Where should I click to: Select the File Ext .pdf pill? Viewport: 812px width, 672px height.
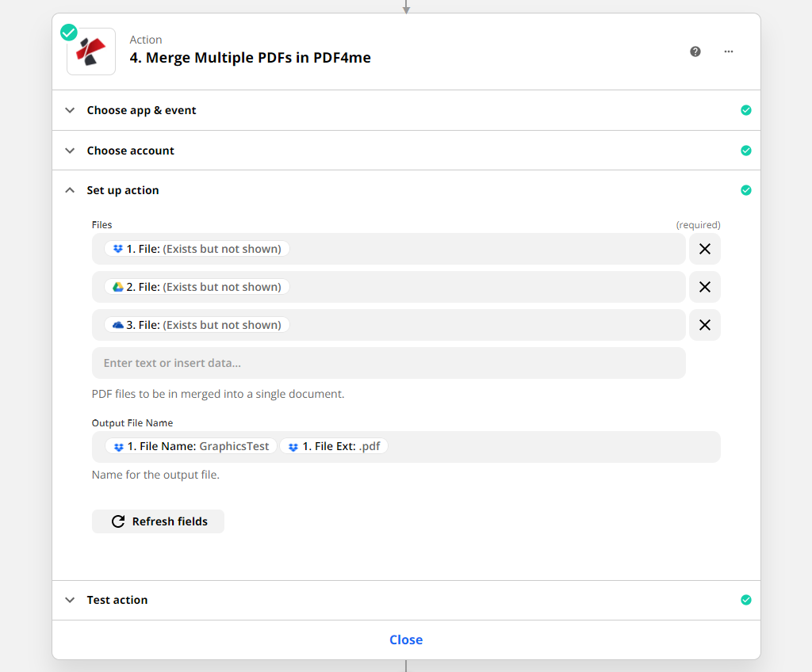click(334, 446)
